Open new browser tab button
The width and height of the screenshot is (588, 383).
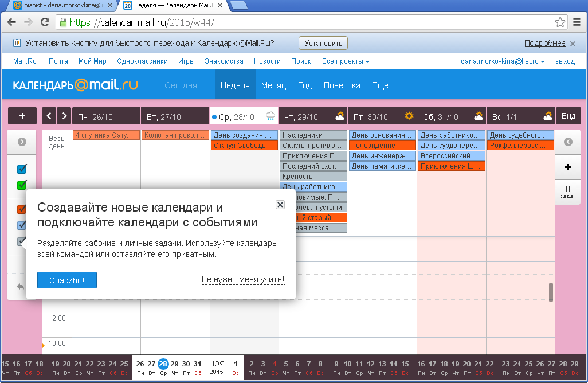[x=238, y=5]
